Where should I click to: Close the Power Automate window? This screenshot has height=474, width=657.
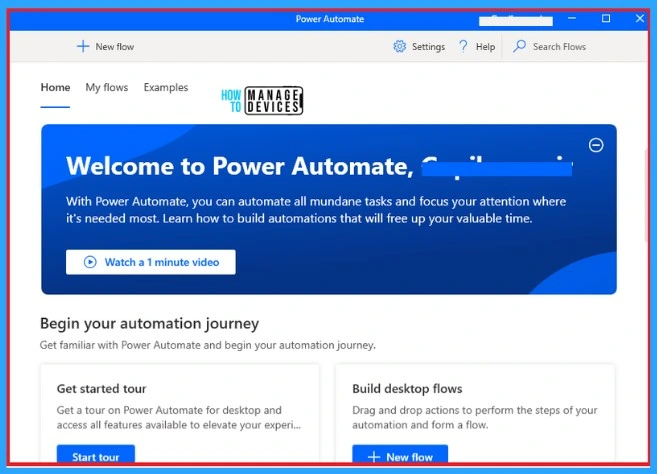pos(640,18)
